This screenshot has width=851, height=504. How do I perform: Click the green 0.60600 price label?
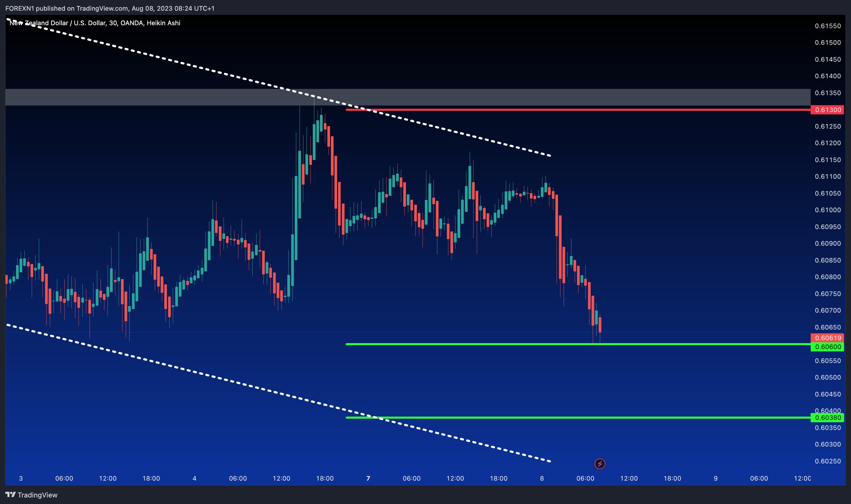coord(827,347)
